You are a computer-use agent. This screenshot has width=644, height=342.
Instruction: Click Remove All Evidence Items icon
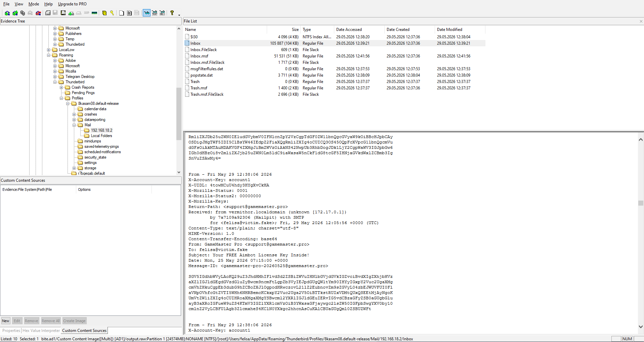coord(38,13)
